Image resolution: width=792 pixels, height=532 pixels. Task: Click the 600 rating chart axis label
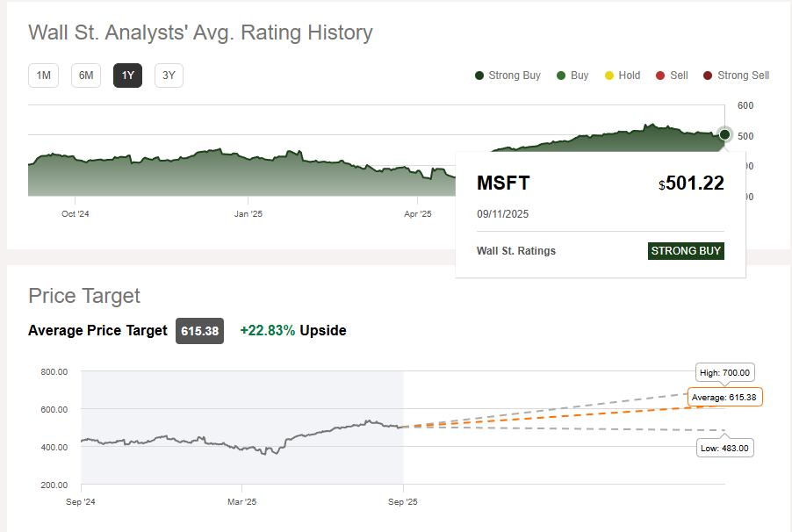point(745,105)
